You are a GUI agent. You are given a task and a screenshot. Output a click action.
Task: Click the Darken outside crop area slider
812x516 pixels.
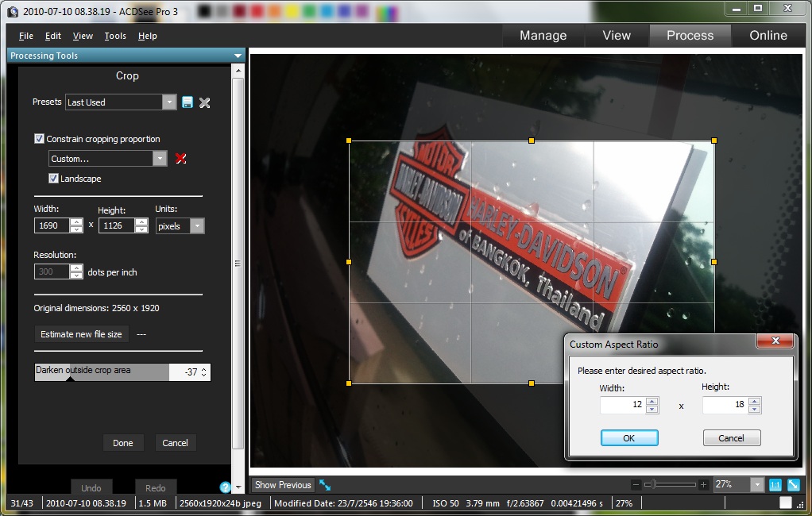click(102, 372)
